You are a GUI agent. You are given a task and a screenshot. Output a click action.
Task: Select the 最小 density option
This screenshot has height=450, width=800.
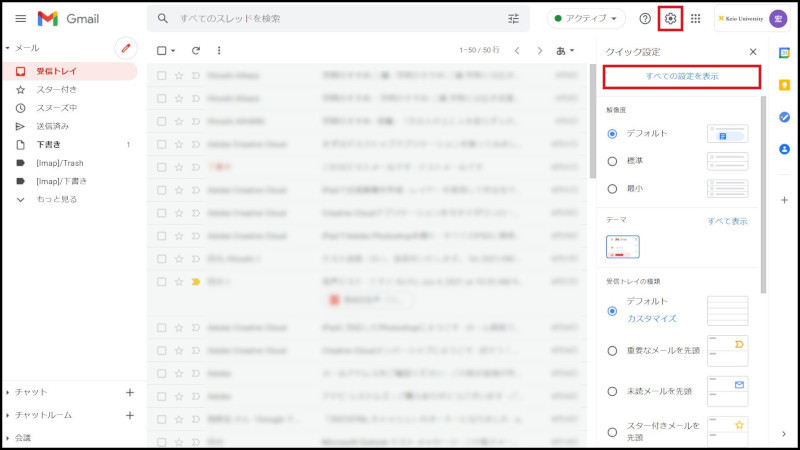613,188
